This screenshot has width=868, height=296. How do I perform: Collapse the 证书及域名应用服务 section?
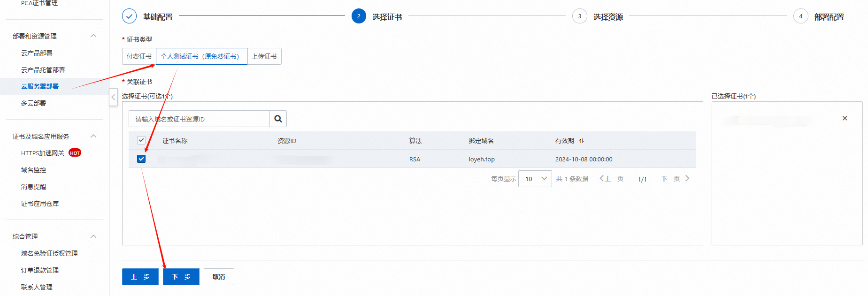tap(93, 136)
